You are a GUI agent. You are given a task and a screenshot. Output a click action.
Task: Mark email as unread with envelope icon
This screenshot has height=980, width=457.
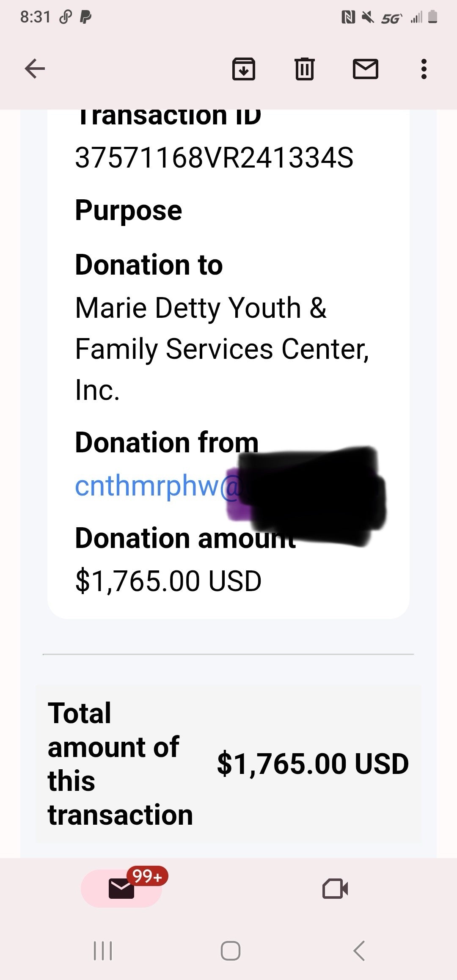click(x=365, y=69)
